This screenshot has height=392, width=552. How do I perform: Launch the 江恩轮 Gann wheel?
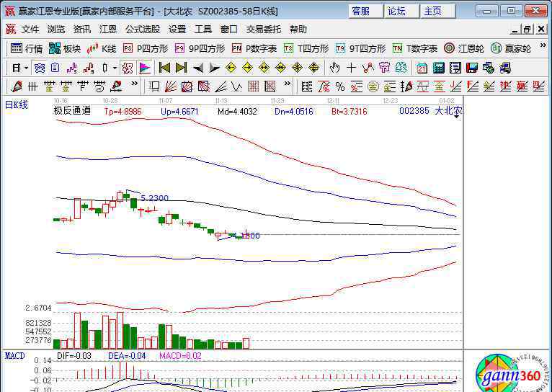tap(463, 48)
